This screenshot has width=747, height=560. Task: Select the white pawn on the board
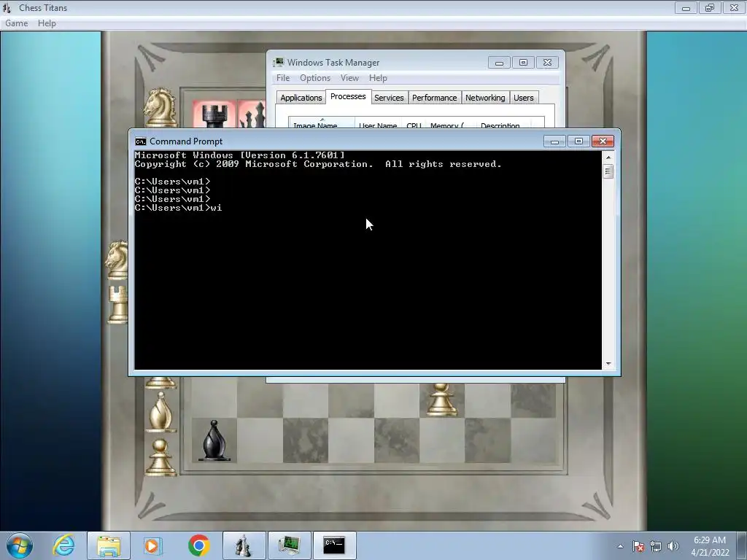pyautogui.click(x=441, y=400)
